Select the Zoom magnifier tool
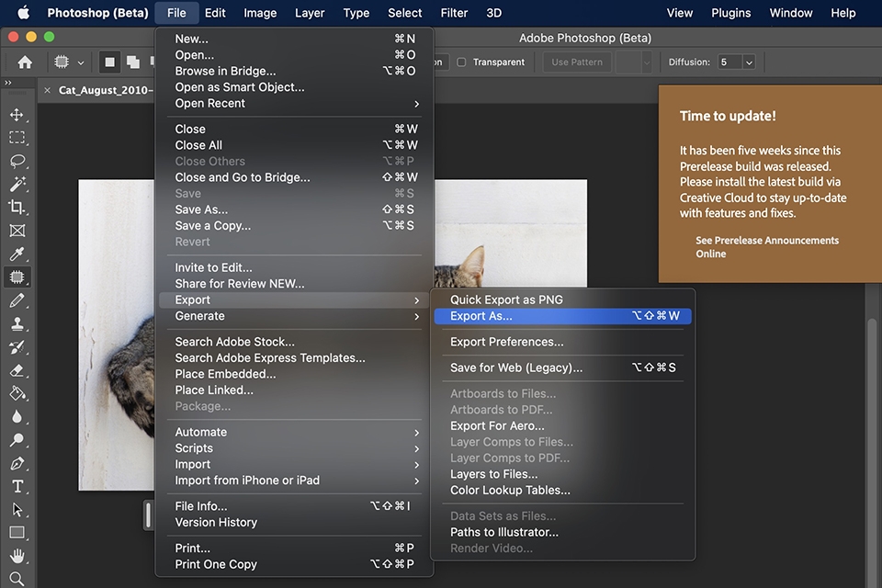Screen dimensions: 882x588 click(17, 579)
